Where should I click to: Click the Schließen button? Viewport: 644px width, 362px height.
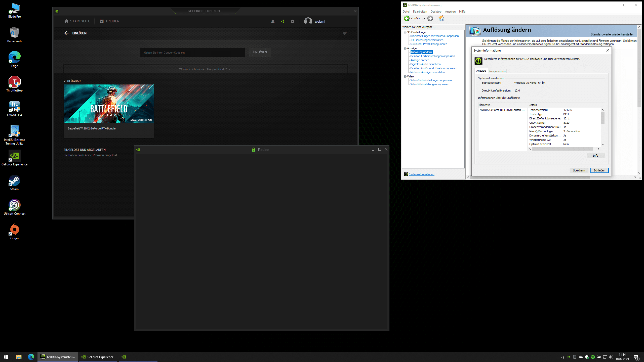click(599, 170)
